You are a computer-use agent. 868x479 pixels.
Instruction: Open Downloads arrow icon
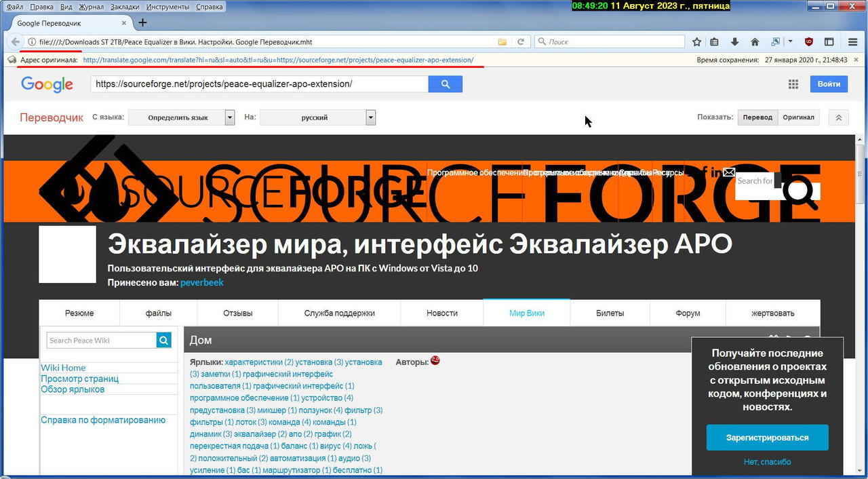(x=734, y=42)
